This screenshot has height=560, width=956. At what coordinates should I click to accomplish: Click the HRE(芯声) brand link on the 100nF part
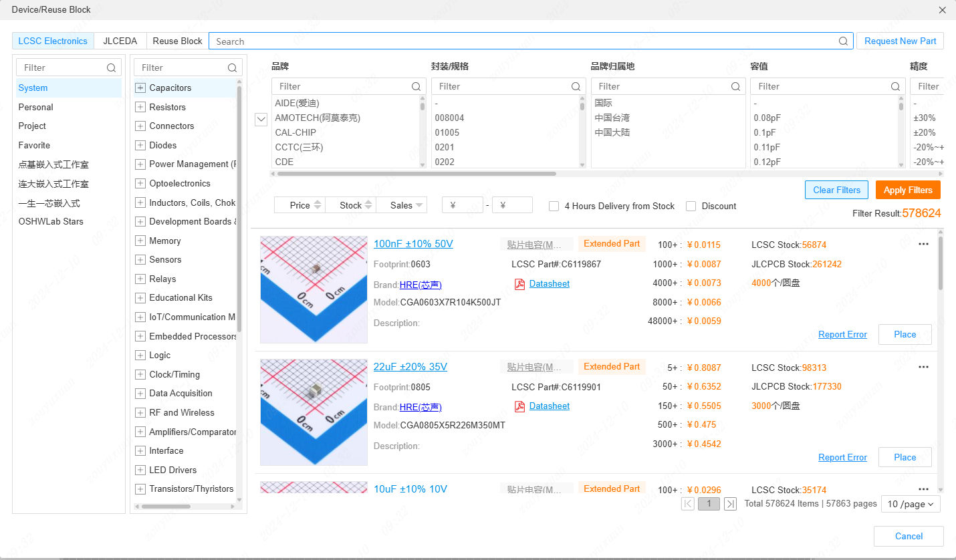click(x=421, y=285)
